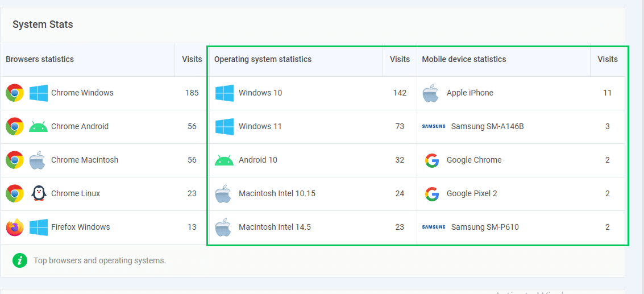Click the 185 visits count for Chrome Windows
The height and width of the screenshot is (294, 644).
pos(192,93)
